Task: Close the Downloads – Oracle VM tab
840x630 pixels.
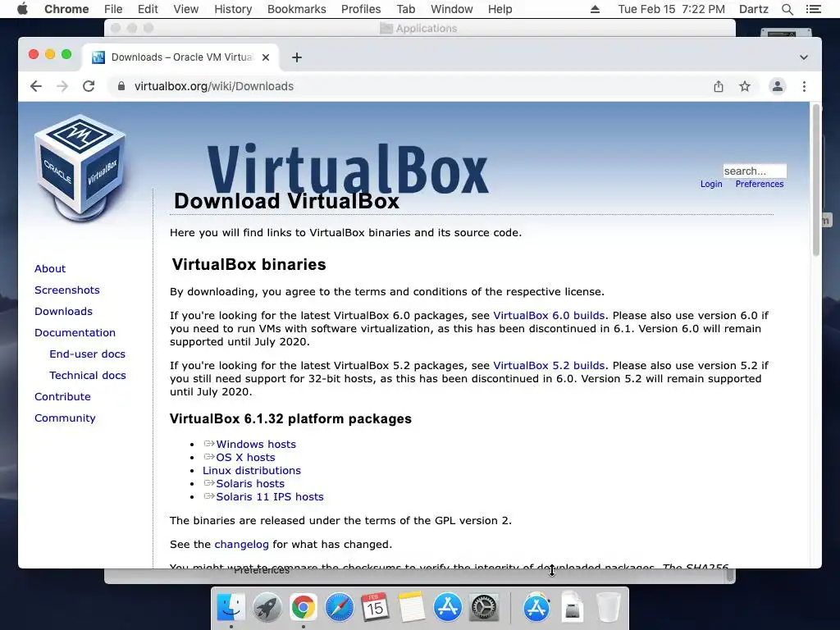Action: tap(265, 57)
